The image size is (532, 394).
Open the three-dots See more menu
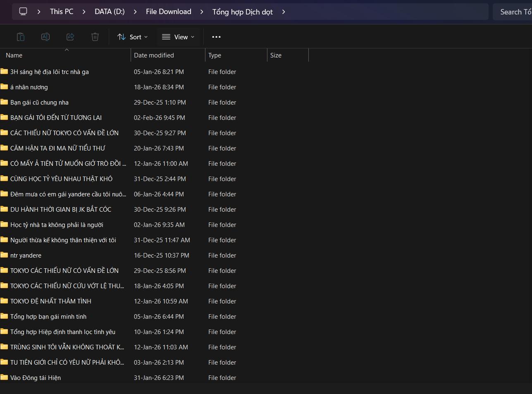point(216,37)
